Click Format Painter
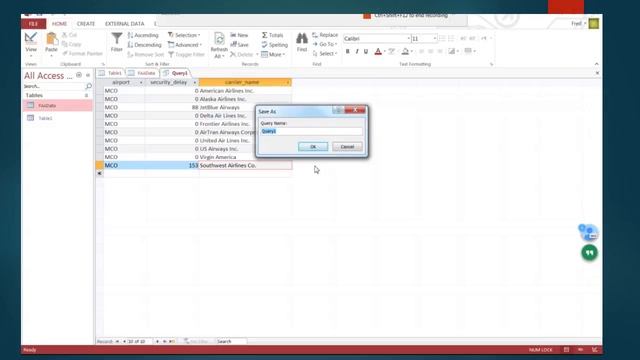This screenshot has width=640, height=360. click(82, 53)
